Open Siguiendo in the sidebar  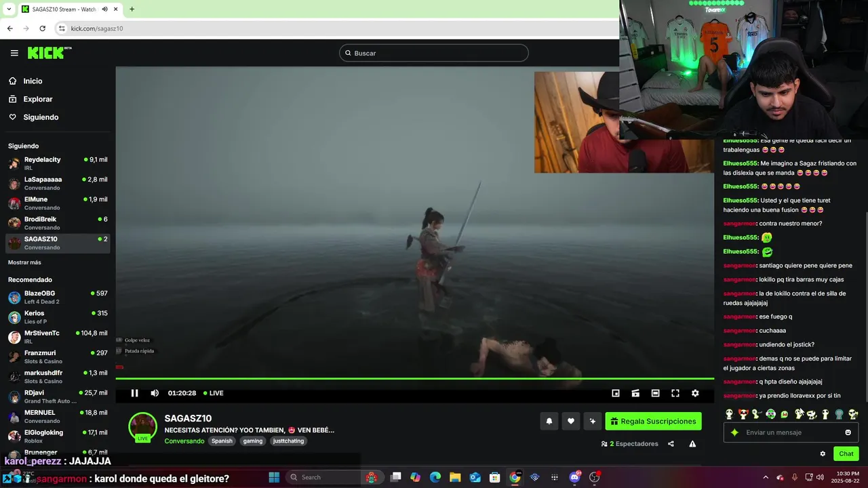pos(41,117)
